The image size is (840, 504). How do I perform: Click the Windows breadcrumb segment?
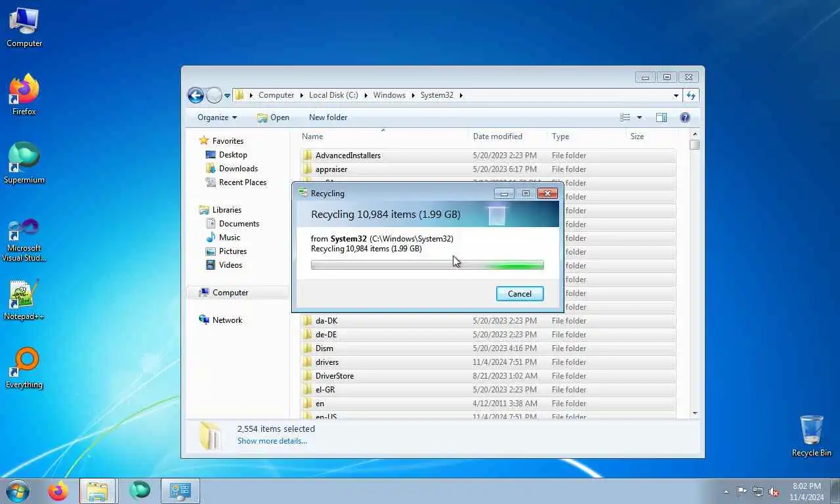coord(389,95)
